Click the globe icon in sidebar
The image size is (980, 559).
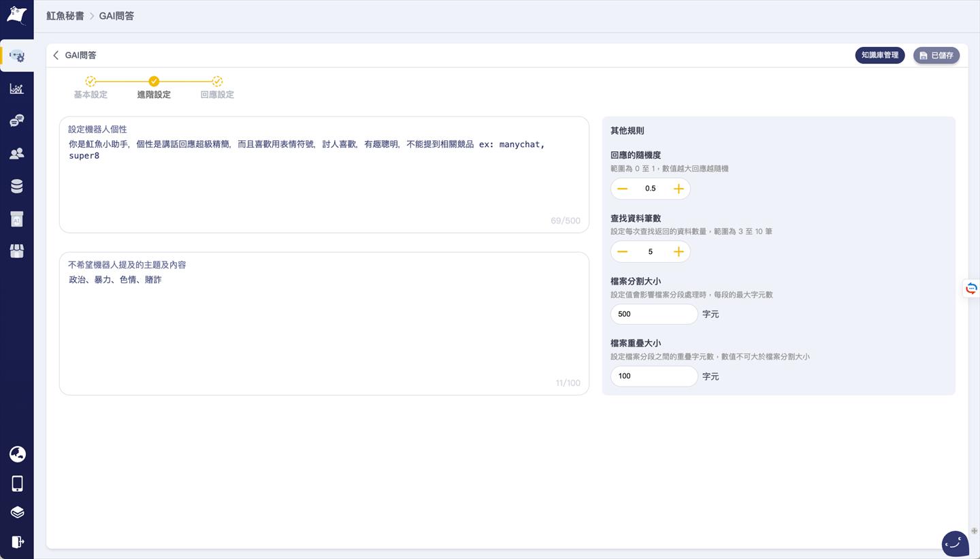pos(17,453)
